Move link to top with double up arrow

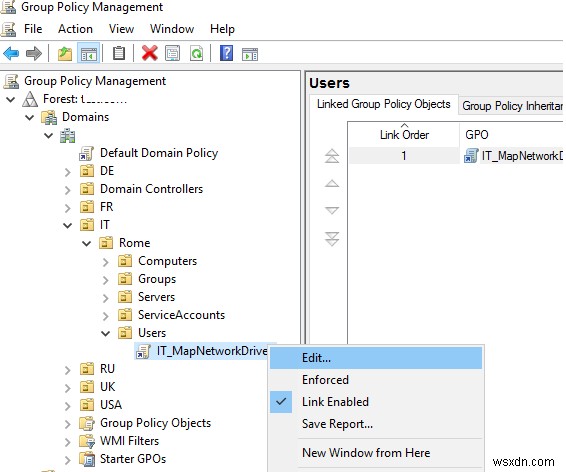[x=332, y=156]
